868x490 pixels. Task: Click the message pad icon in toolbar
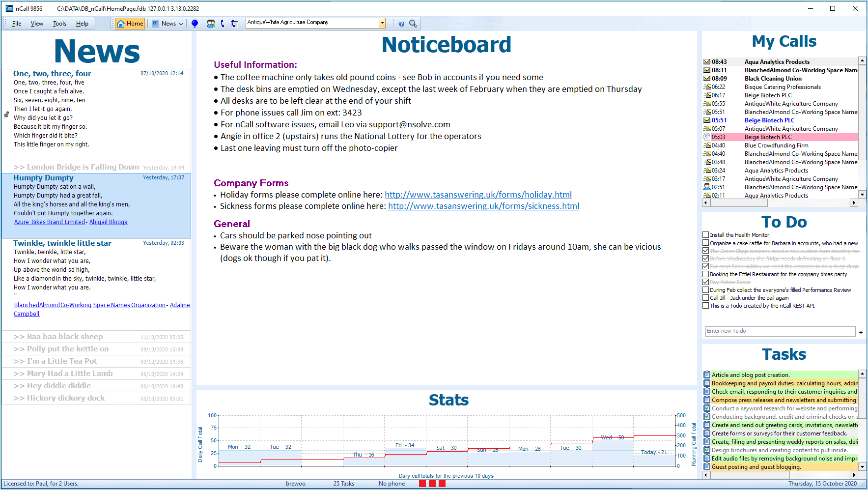click(x=235, y=23)
